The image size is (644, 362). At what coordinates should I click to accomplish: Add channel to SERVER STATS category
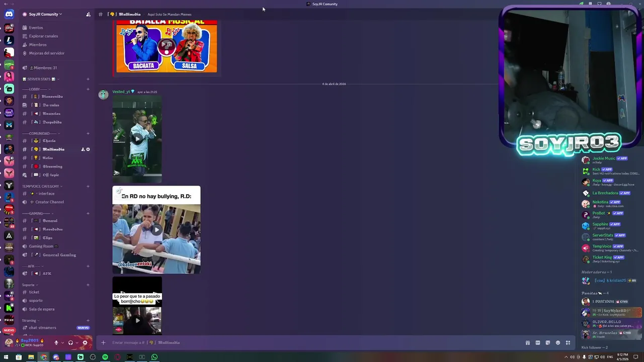coord(88,79)
